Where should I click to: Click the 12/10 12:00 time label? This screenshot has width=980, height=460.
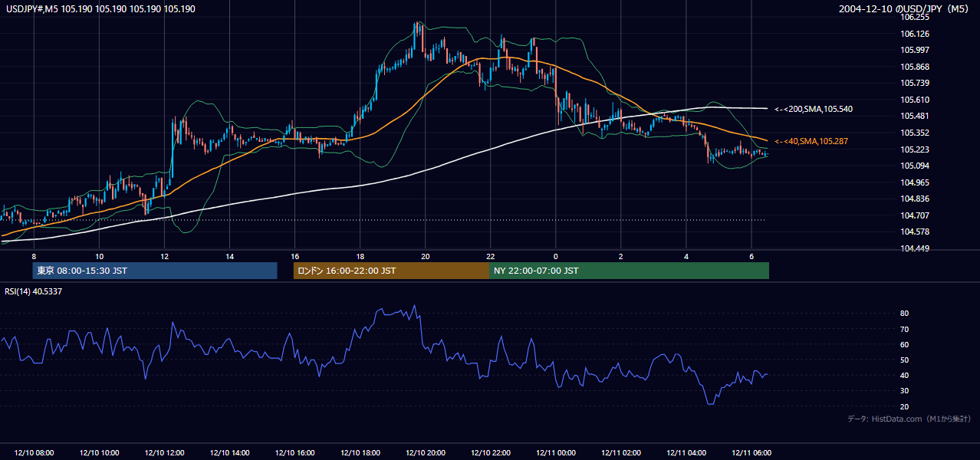pos(164,452)
